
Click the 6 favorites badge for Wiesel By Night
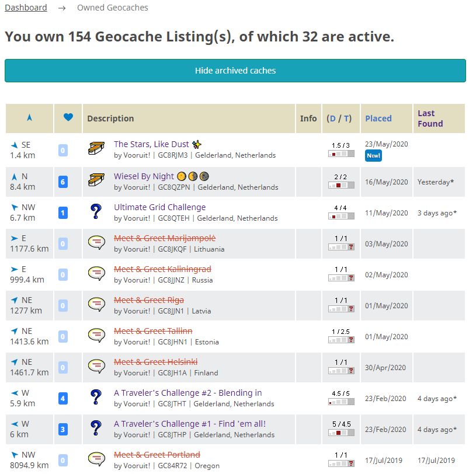63,182
